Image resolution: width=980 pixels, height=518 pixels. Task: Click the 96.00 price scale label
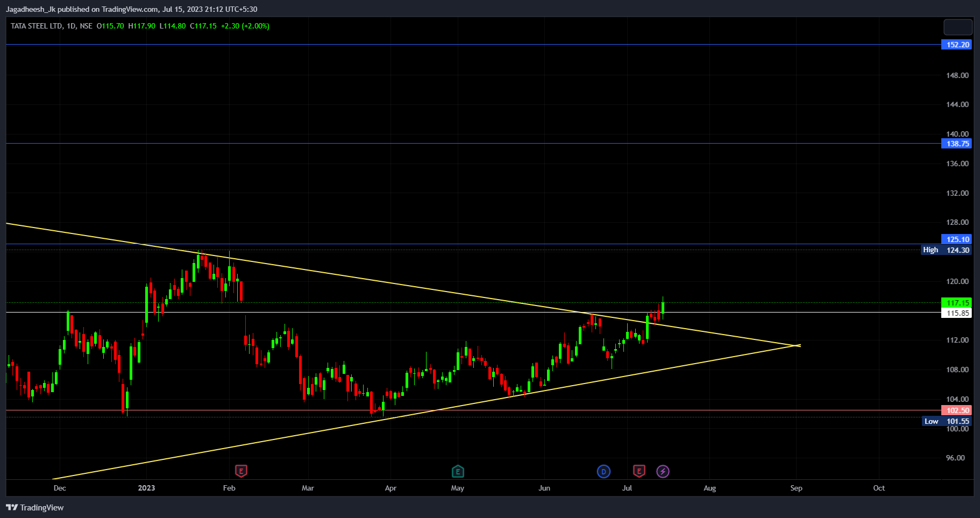(x=955, y=458)
